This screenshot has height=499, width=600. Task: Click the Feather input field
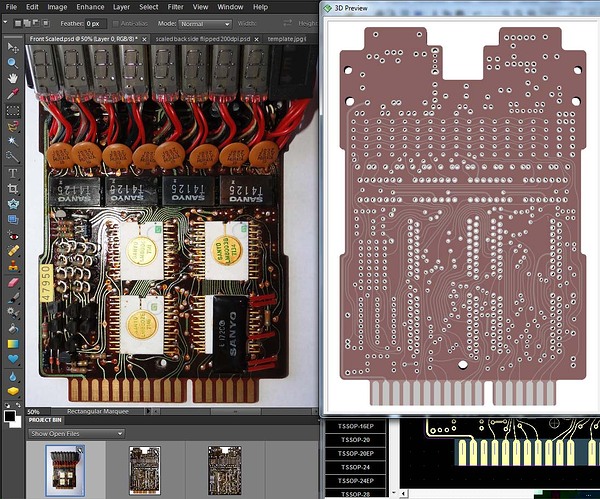(x=96, y=24)
